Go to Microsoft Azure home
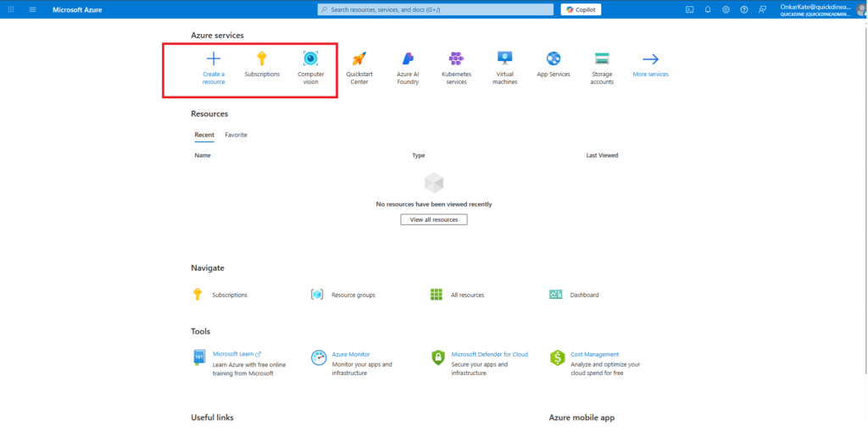This screenshot has height=448, width=868. [77, 10]
